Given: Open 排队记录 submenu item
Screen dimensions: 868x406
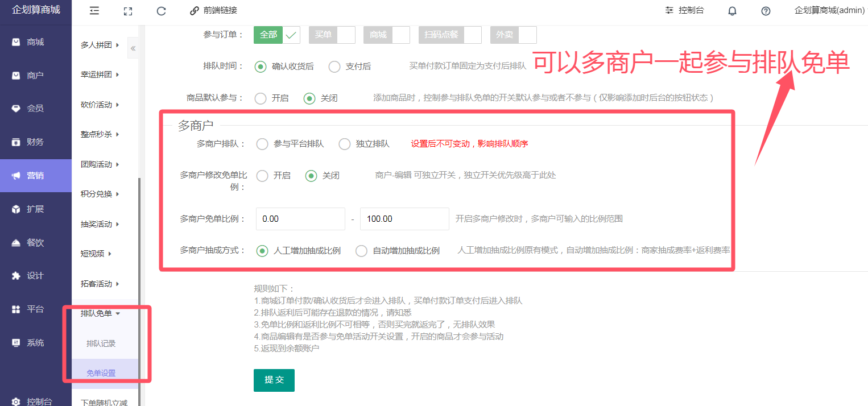Looking at the screenshot, I should (101, 343).
